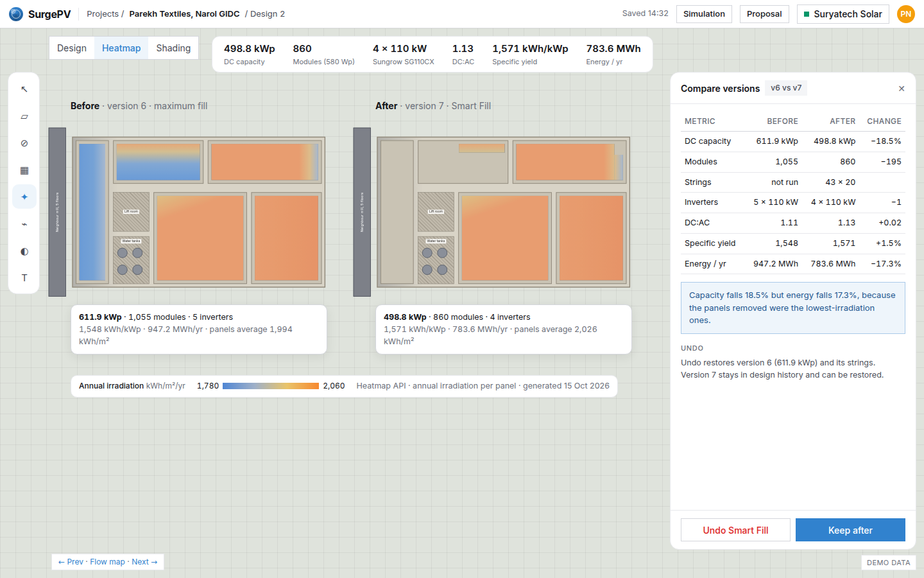Screen dimensions: 924x578
Task: Go to the Projects breadcrumb
Action: [103, 14]
